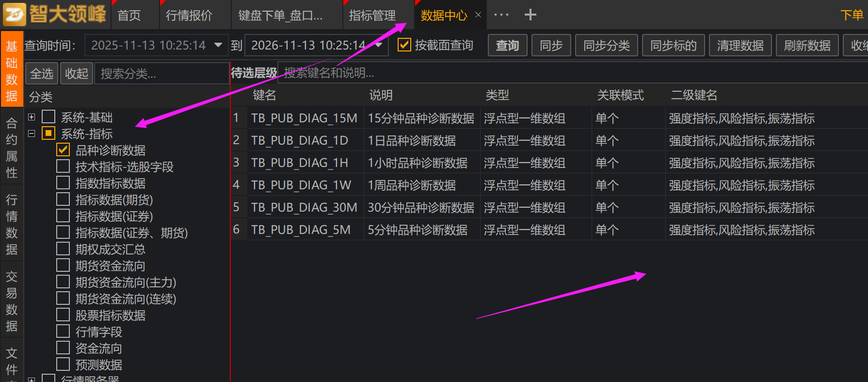Expand the 系统-基础 tree node

(x=32, y=117)
